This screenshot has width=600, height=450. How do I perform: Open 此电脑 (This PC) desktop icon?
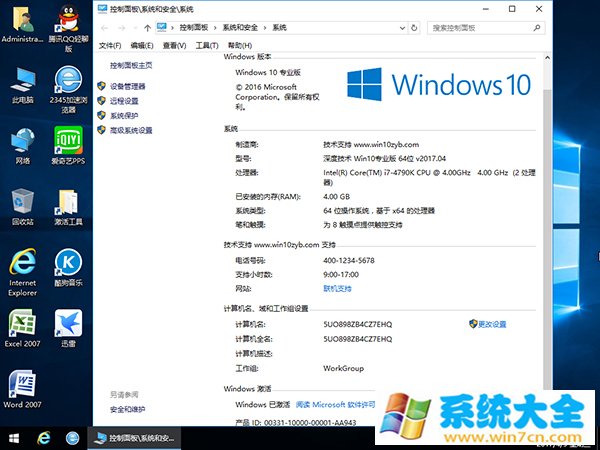pyautogui.click(x=23, y=85)
